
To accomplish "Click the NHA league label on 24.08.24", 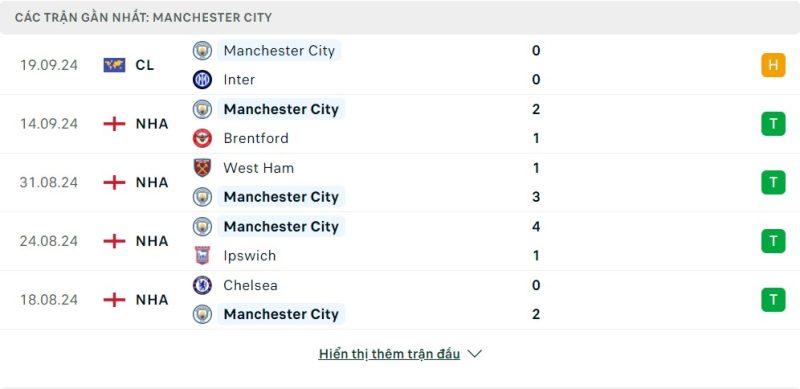I will pos(152,241).
